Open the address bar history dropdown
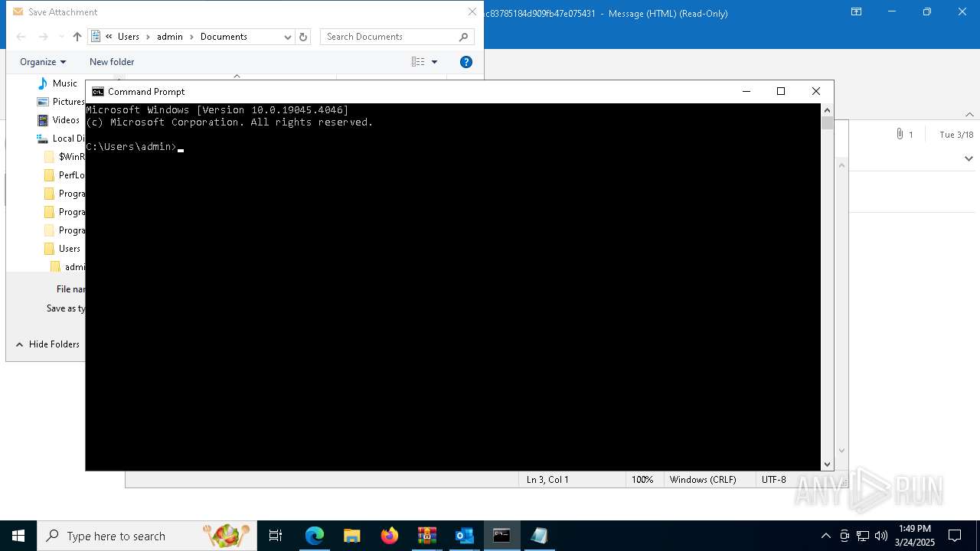 (288, 37)
